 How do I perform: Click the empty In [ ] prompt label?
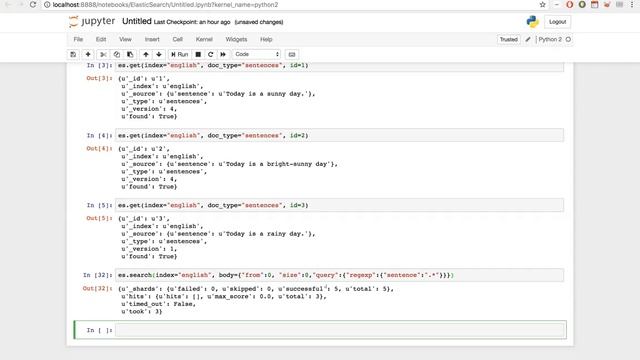coord(99,330)
